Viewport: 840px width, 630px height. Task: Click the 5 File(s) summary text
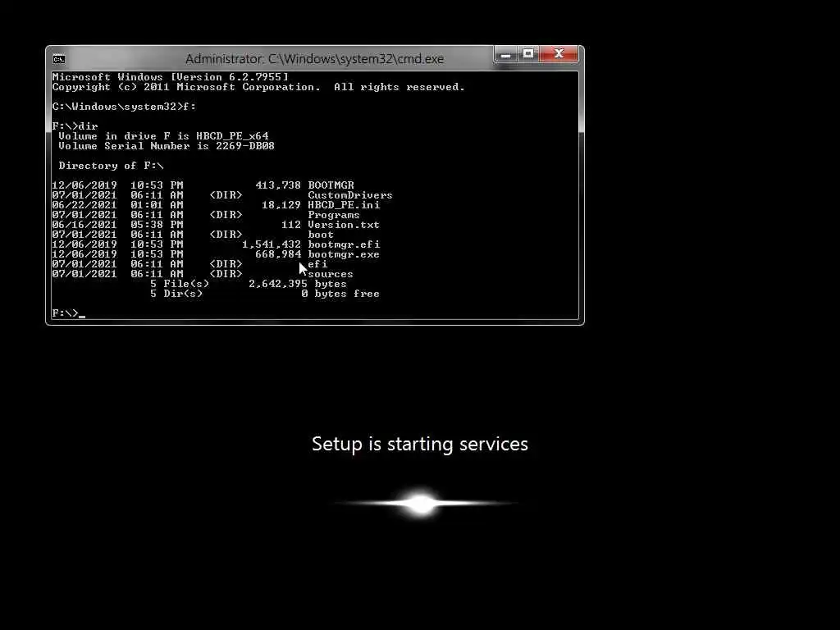(x=180, y=284)
